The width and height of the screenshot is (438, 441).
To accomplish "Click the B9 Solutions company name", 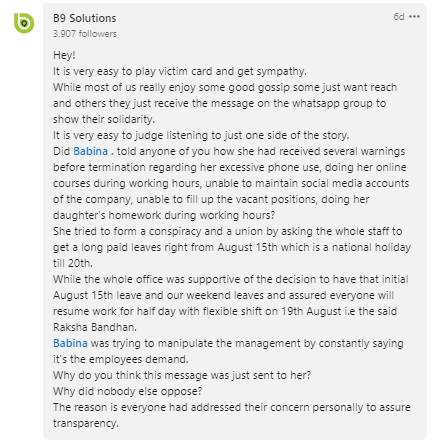I will pyautogui.click(x=85, y=18).
